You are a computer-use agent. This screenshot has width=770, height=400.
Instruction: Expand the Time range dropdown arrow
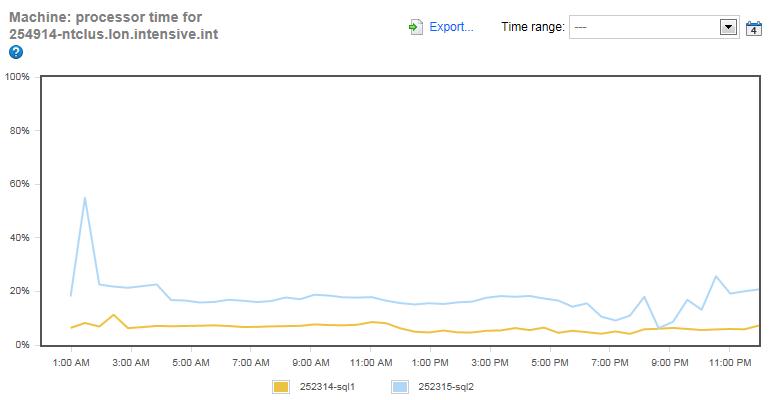pos(728,28)
